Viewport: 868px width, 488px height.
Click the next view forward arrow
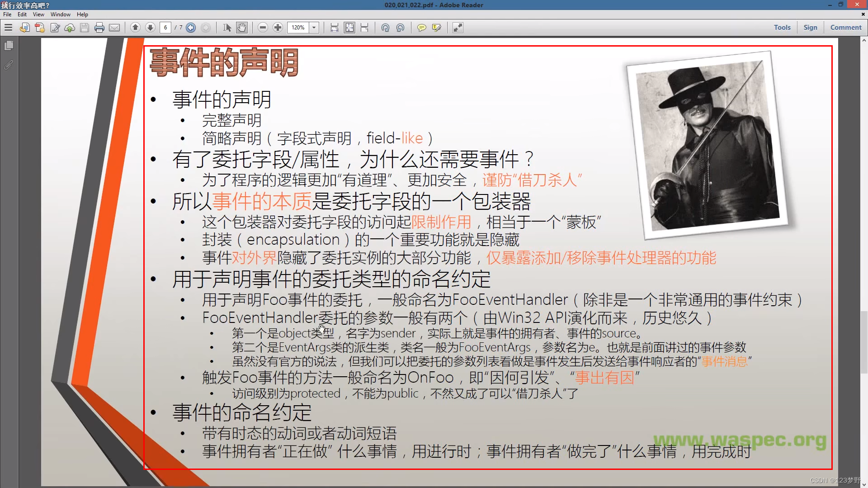pyautogui.click(x=206, y=28)
